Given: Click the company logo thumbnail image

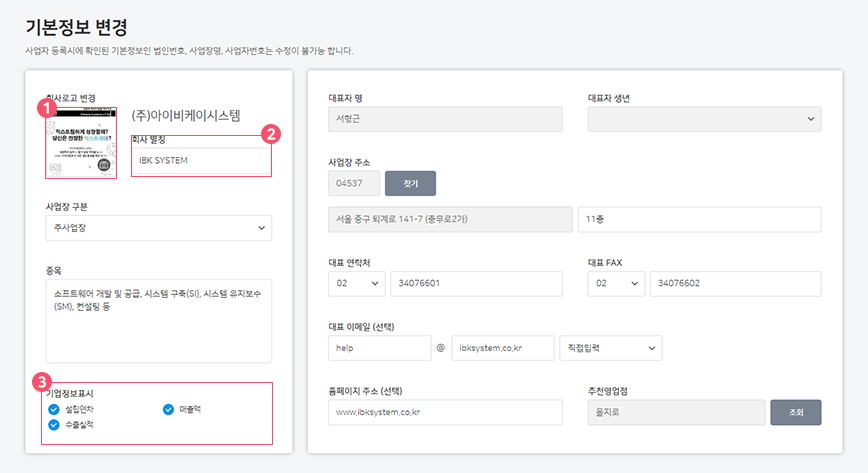Looking at the screenshot, I should [81, 143].
